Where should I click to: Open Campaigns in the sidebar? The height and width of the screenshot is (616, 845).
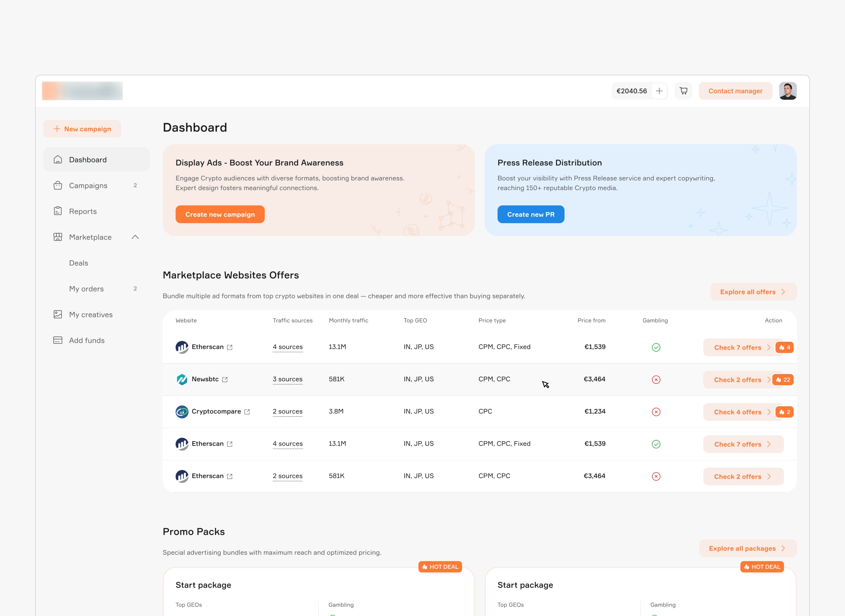click(x=96, y=185)
